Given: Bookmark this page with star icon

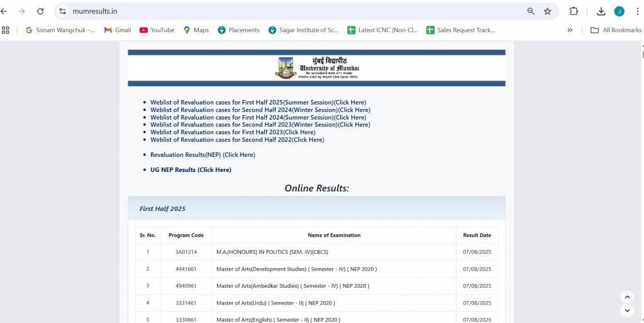Looking at the screenshot, I should point(547,11).
